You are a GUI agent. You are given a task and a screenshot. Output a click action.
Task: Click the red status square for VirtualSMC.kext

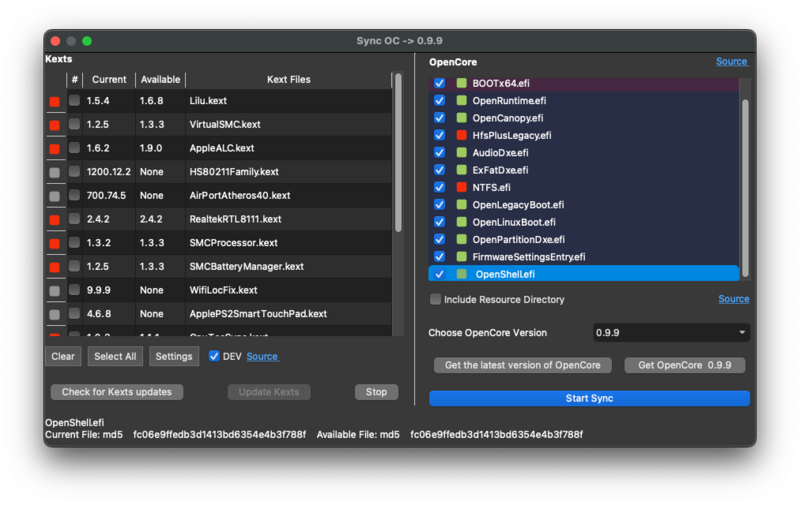coord(55,125)
